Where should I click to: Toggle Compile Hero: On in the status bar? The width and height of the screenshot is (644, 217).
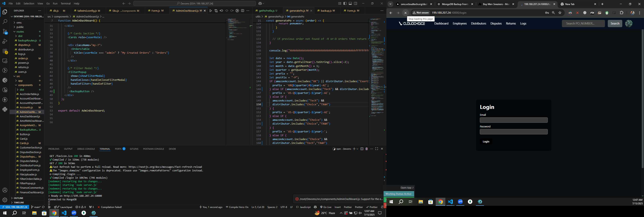[237, 207]
